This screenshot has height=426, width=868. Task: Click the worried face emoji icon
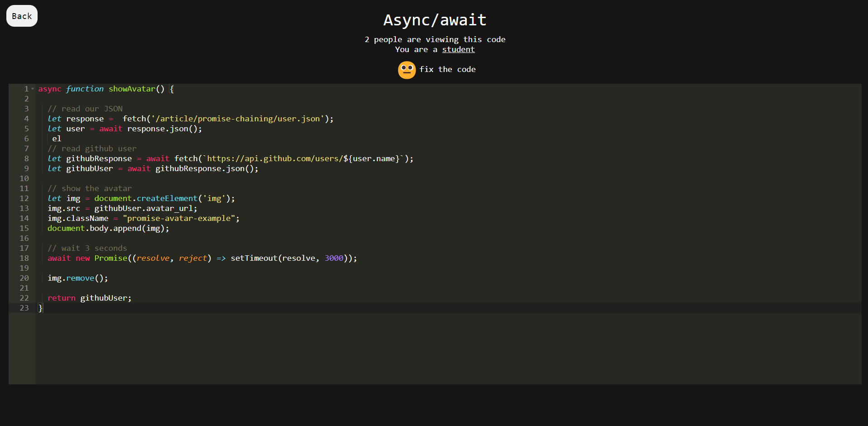(407, 70)
